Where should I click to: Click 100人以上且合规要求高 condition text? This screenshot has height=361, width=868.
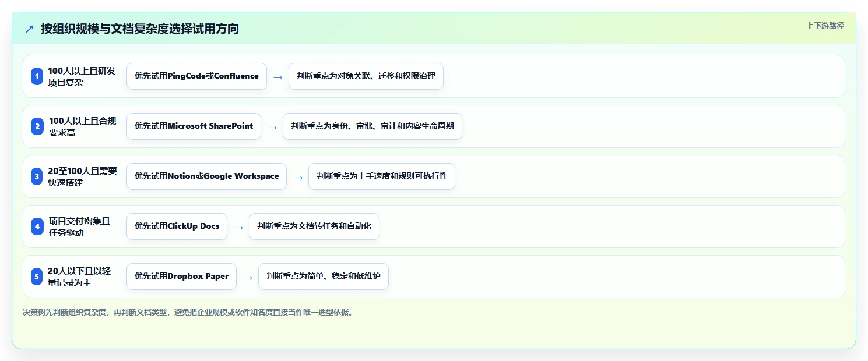pyautogui.click(x=83, y=126)
